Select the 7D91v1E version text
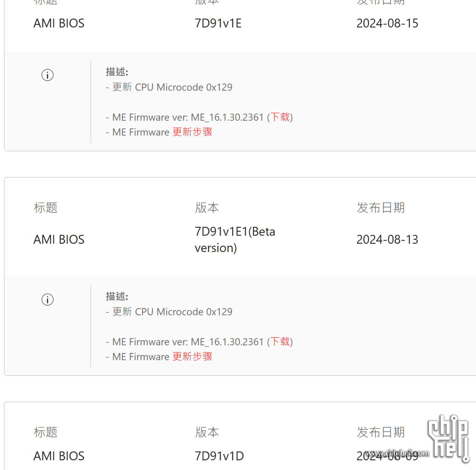Viewport: 476px width, 470px height. [218, 23]
